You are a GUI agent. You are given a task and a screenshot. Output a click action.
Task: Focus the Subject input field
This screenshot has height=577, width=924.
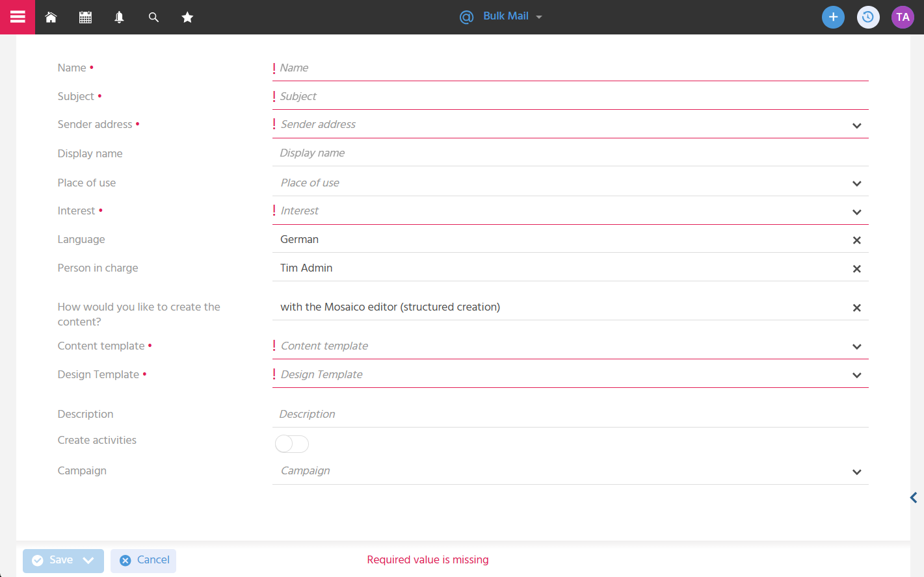(570, 96)
